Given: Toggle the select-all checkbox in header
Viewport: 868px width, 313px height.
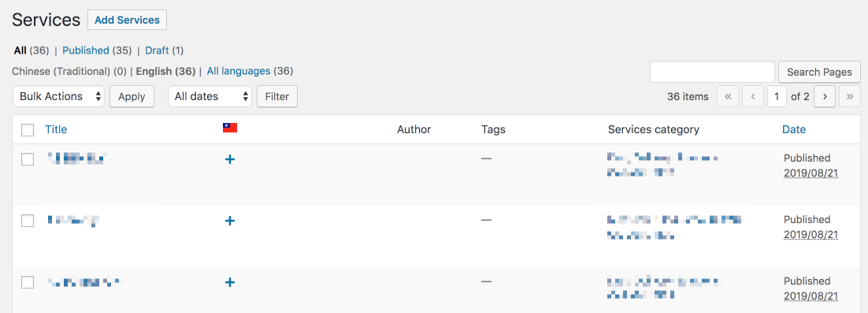Looking at the screenshot, I should 28,130.
